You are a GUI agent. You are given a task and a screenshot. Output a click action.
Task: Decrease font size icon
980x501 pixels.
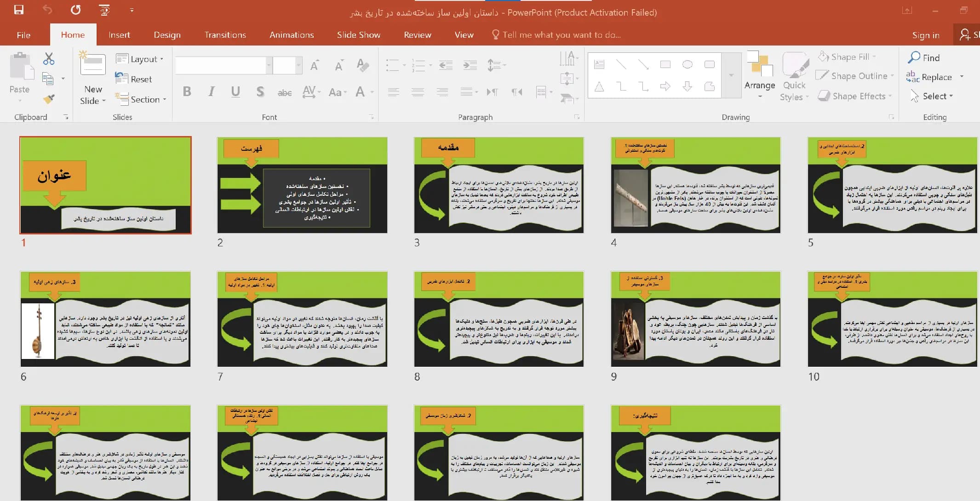pos(339,65)
